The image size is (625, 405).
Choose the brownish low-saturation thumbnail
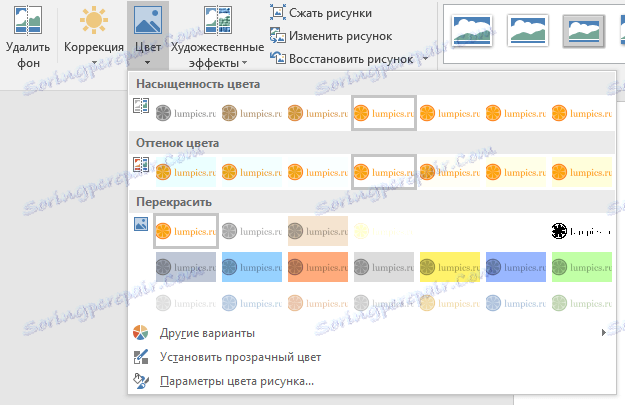pos(252,113)
